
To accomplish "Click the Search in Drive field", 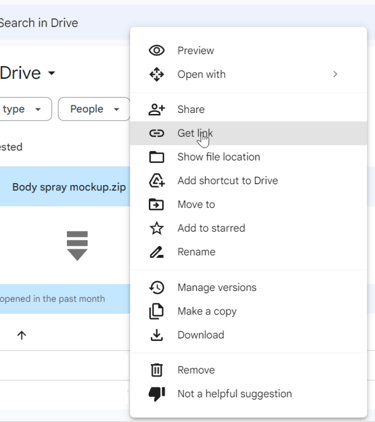I will 187,23.
